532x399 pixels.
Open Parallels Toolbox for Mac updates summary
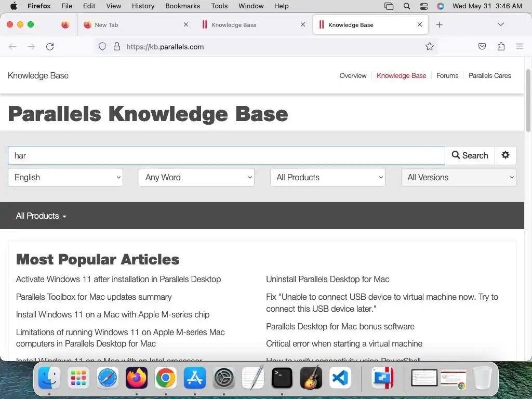point(94,297)
